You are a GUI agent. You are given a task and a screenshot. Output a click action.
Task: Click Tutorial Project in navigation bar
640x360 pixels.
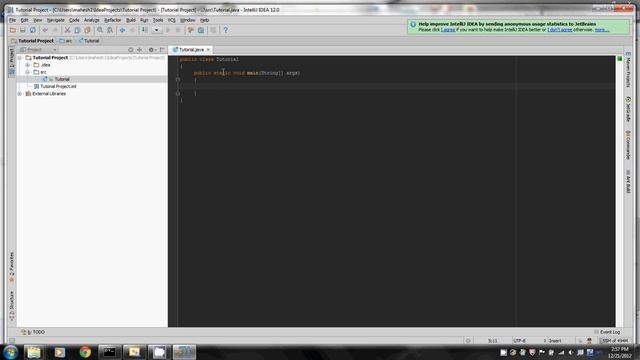click(33, 41)
